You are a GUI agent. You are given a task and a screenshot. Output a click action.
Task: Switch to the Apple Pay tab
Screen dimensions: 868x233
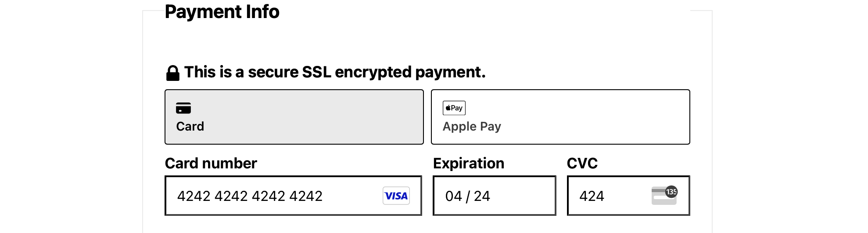(x=560, y=117)
